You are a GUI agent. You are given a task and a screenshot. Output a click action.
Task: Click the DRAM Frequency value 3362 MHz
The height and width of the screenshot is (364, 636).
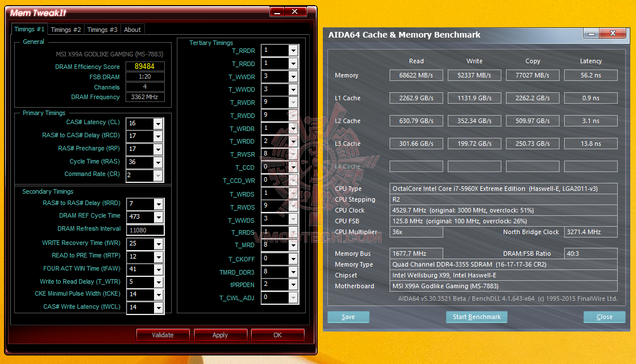coord(145,97)
